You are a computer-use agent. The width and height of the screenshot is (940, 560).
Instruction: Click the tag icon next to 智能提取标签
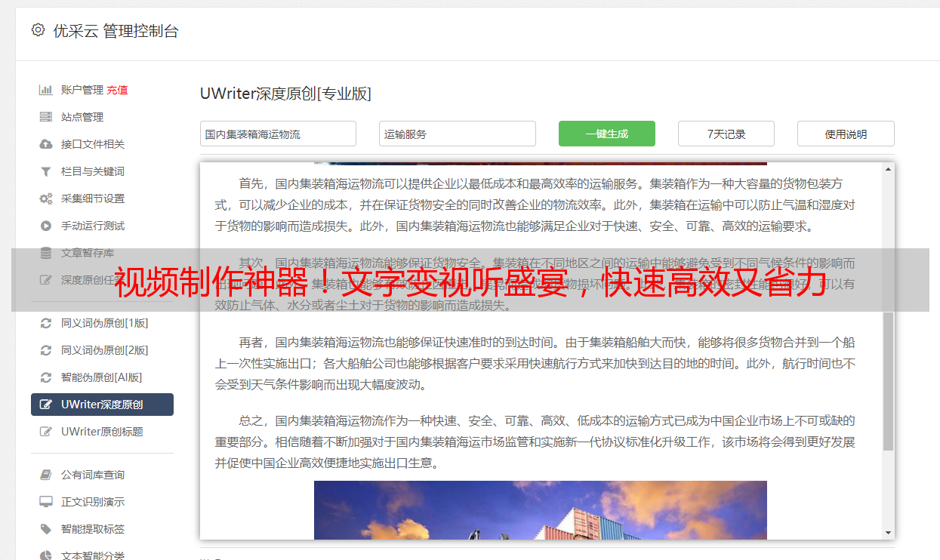(x=46, y=529)
